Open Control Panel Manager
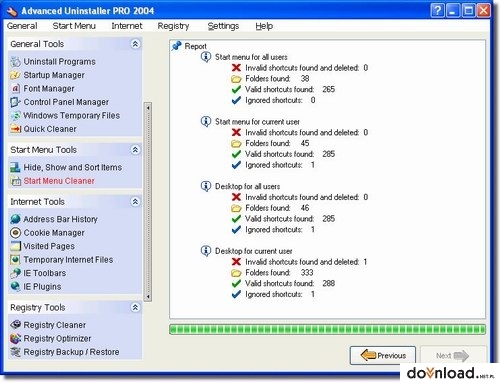 click(66, 102)
